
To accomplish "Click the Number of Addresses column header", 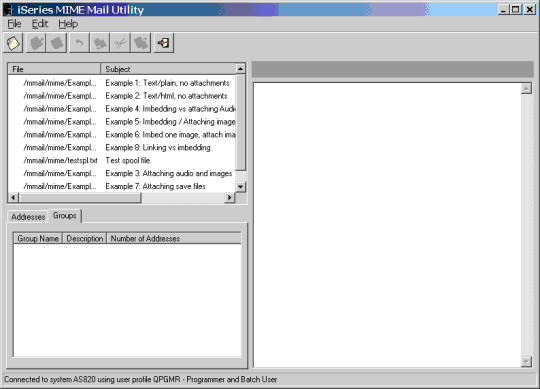I will [174, 239].
